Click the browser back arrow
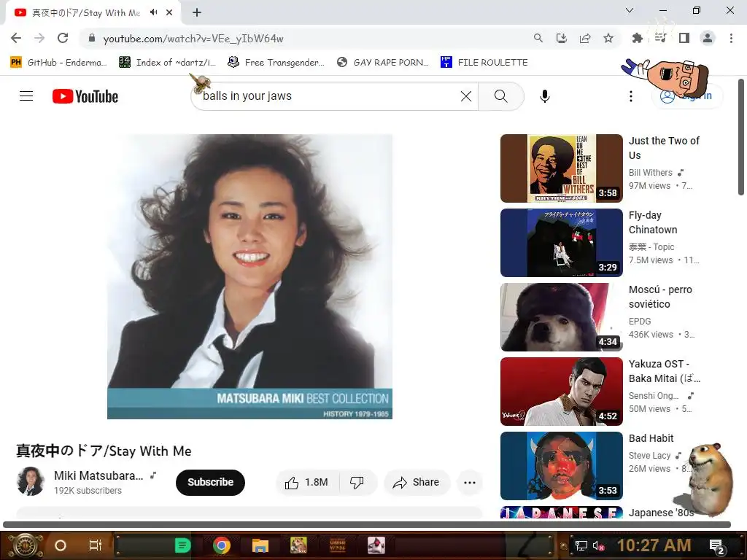The height and width of the screenshot is (560, 747). (x=16, y=38)
